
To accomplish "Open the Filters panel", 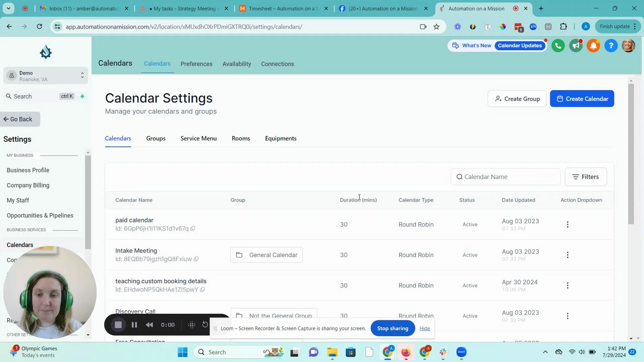I will [586, 177].
